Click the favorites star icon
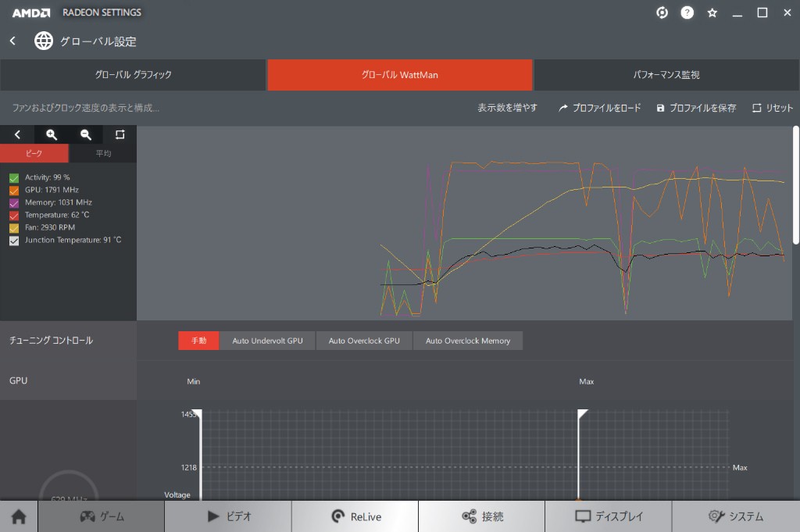The width and height of the screenshot is (800, 532). 712,13
